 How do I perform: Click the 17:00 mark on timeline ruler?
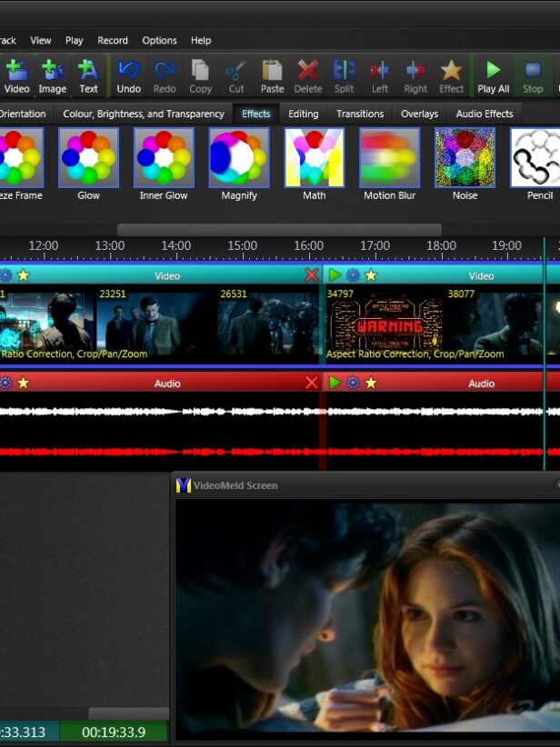[x=375, y=245]
